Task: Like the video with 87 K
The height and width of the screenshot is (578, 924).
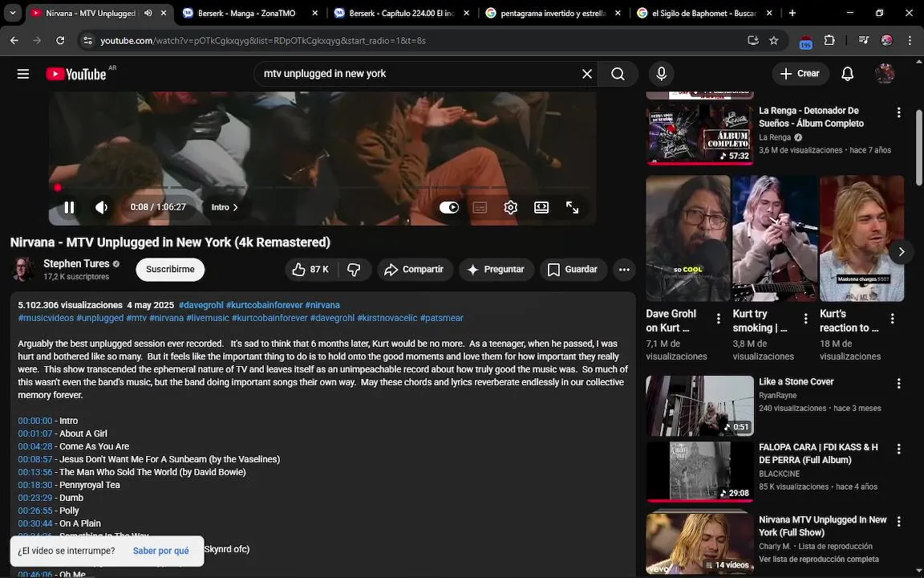Action: click(310, 270)
